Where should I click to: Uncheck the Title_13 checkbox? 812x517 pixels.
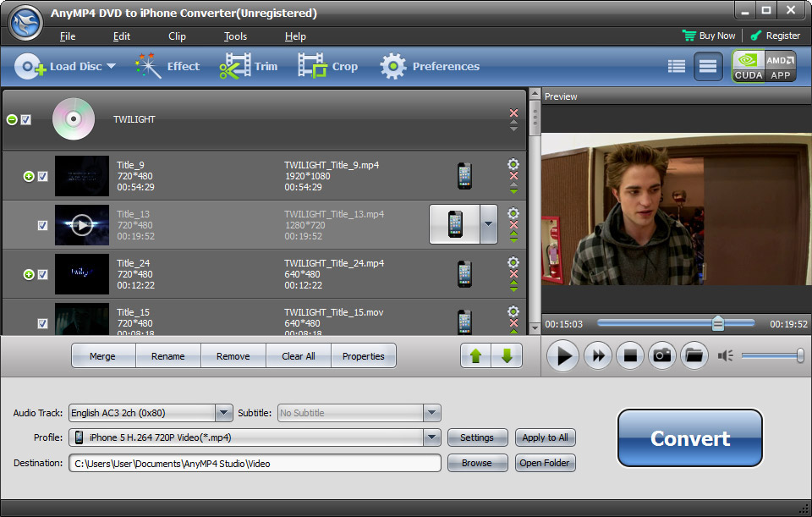[42, 225]
